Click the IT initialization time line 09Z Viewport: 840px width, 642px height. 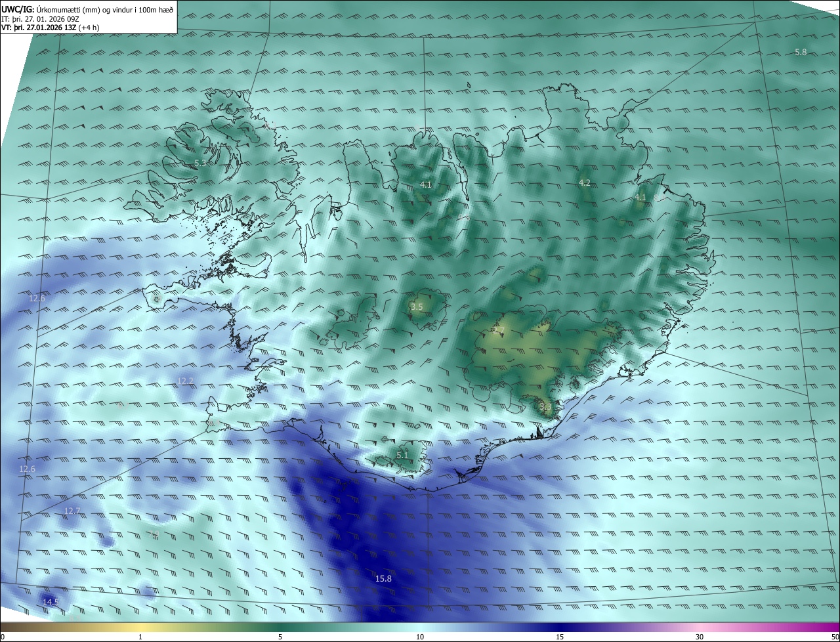41,19
